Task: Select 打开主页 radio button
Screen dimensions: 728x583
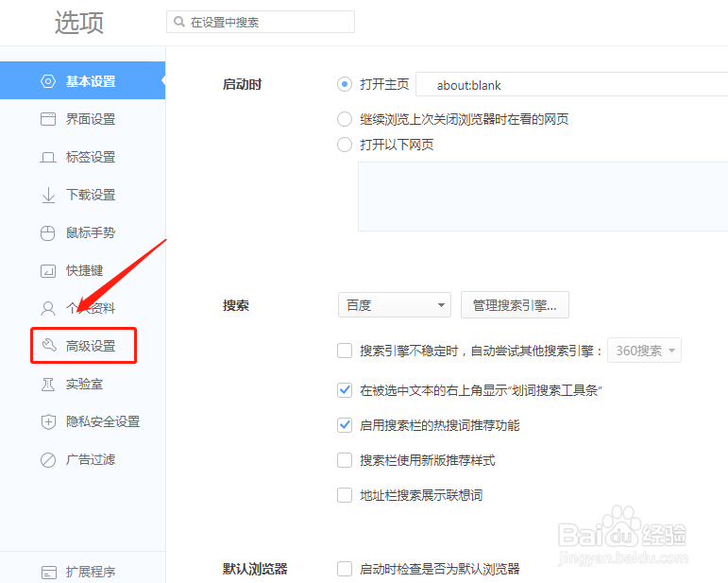Action: click(x=344, y=84)
